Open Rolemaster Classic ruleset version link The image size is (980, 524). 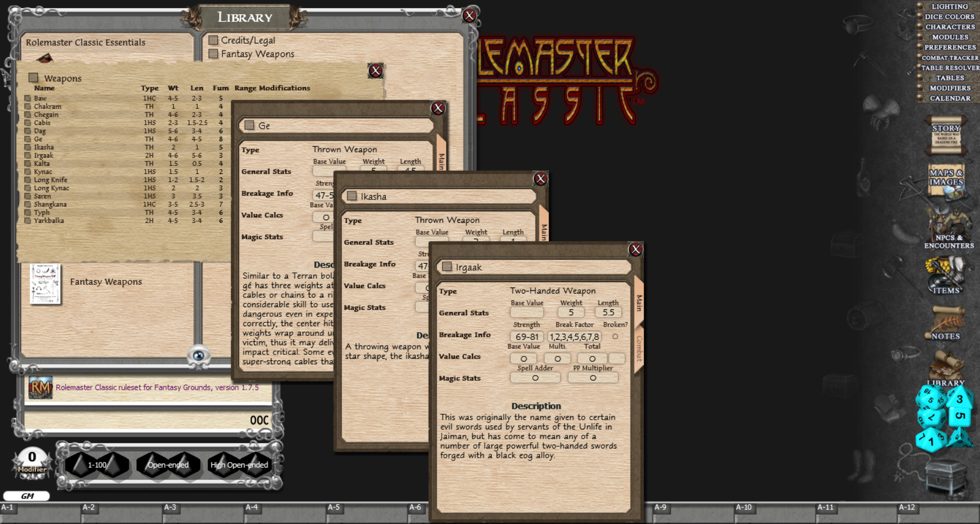click(x=157, y=388)
